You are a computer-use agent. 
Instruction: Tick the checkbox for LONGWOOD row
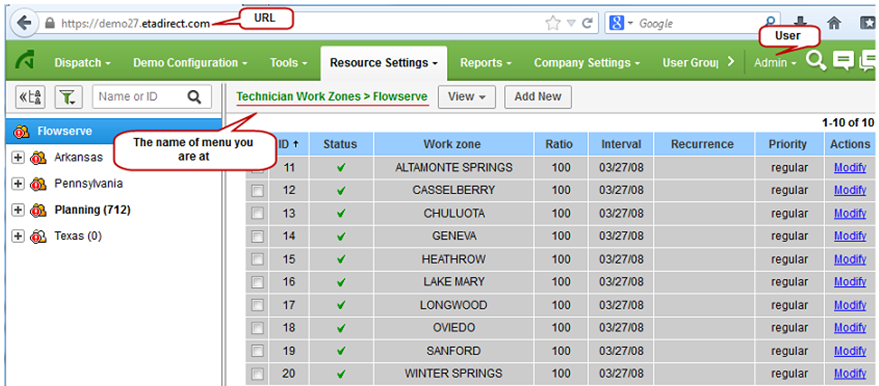(257, 305)
